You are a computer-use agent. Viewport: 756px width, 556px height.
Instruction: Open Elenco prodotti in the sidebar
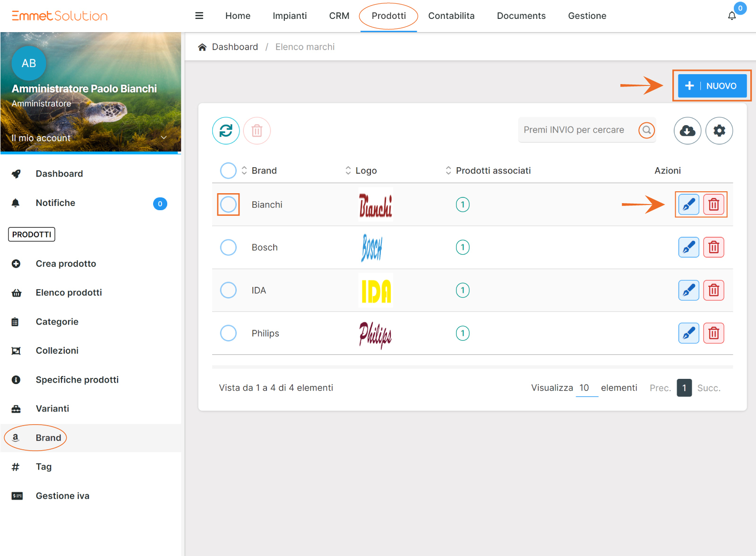pyautogui.click(x=69, y=292)
